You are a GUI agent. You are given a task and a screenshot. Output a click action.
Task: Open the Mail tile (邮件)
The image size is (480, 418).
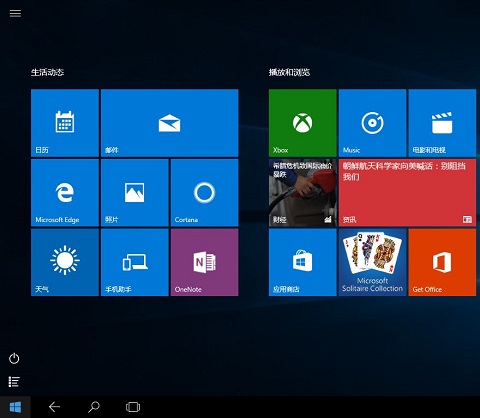tap(170, 123)
